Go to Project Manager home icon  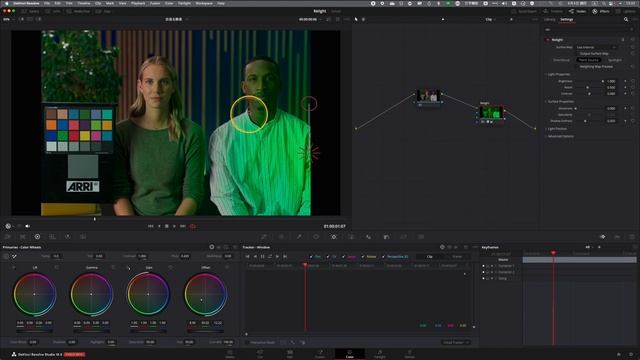[619, 355]
